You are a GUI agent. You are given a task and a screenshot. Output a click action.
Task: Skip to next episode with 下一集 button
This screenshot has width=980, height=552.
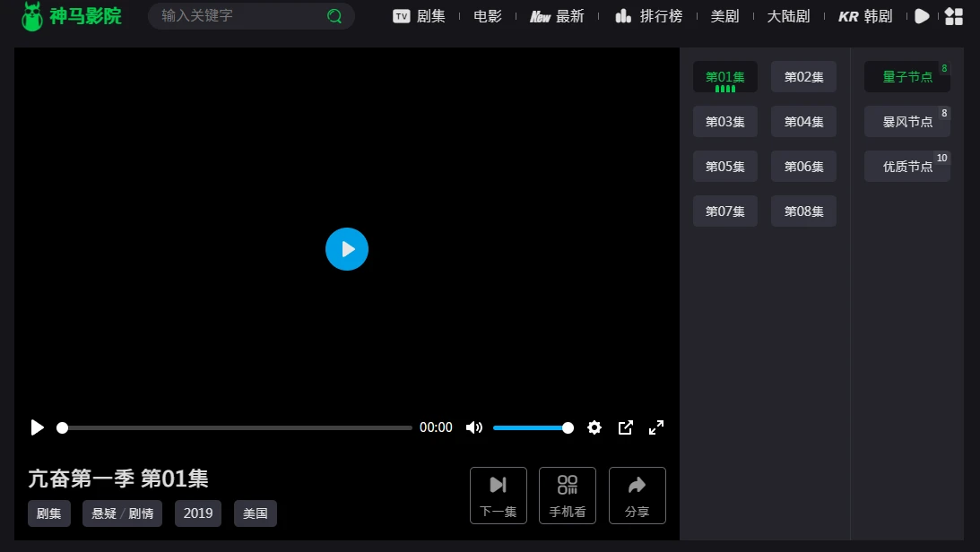[x=499, y=496]
